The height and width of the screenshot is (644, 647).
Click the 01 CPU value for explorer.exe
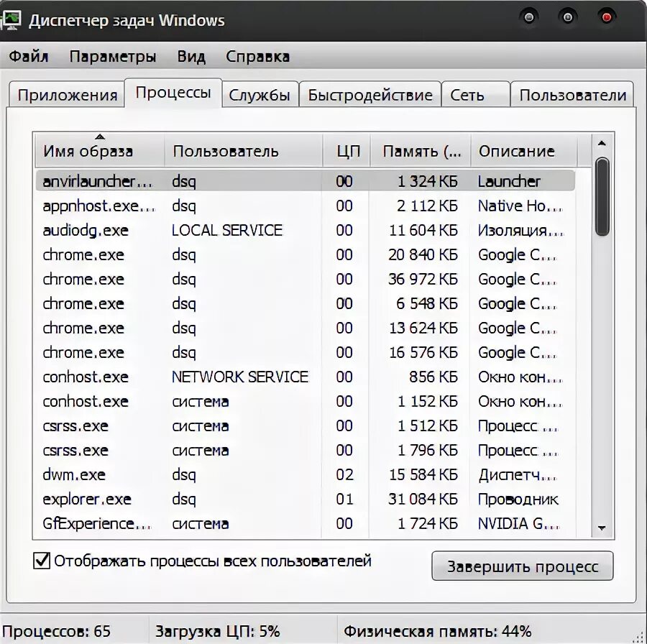coord(344,500)
